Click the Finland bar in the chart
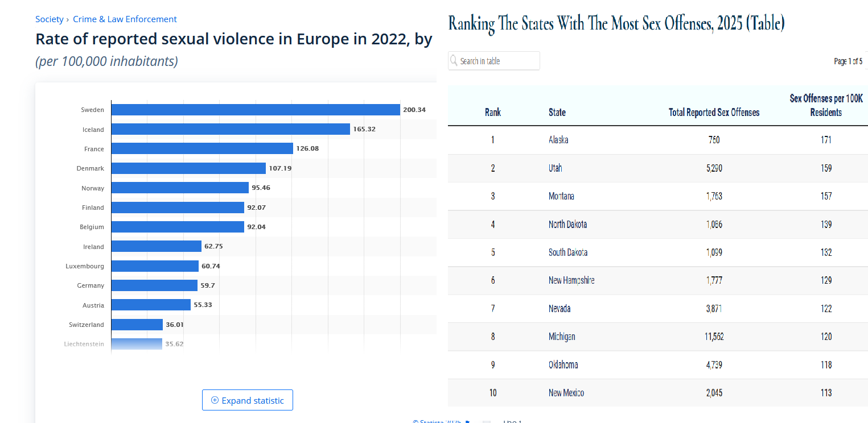Viewport: 868px width, 423px height. (x=178, y=208)
